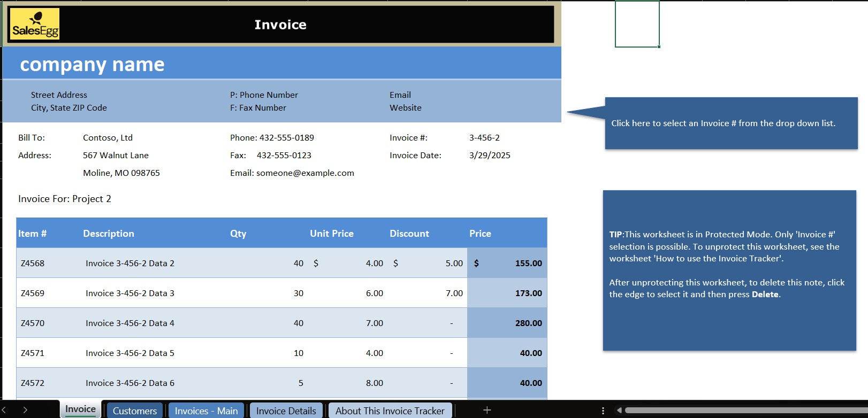Select item Z4568 price cell 155.00

pyautogui.click(x=507, y=263)
